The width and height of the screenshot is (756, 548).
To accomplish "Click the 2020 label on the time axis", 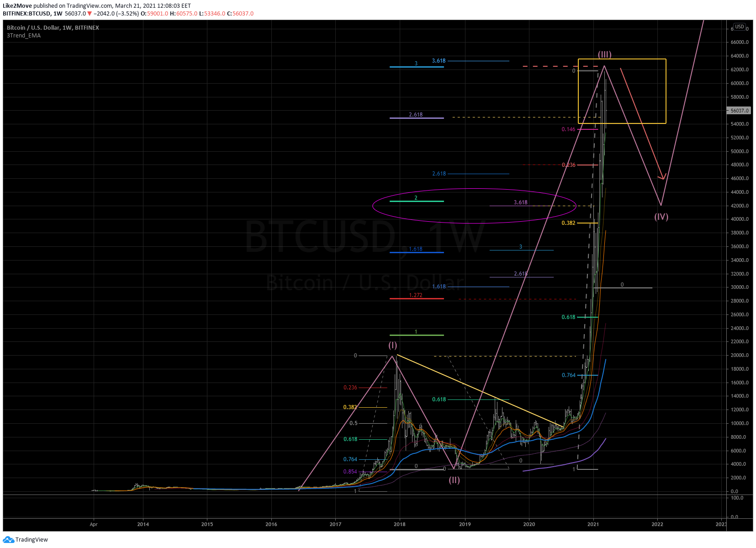I will [529, 524].
